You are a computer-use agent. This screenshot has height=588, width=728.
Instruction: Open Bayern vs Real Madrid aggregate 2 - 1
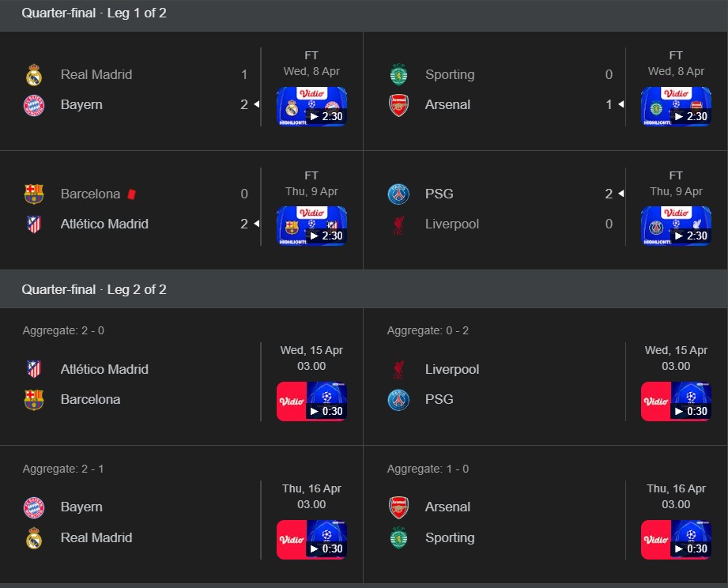[x=63, y=469]
